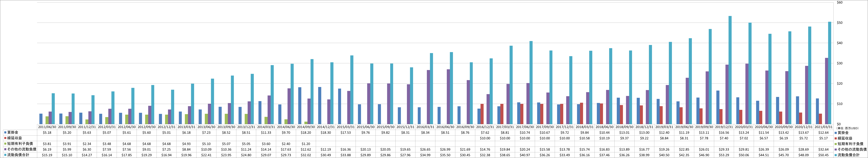Click the $1.20 short-term debt cell
The image size is (868, 158).
tap(306, 144)
